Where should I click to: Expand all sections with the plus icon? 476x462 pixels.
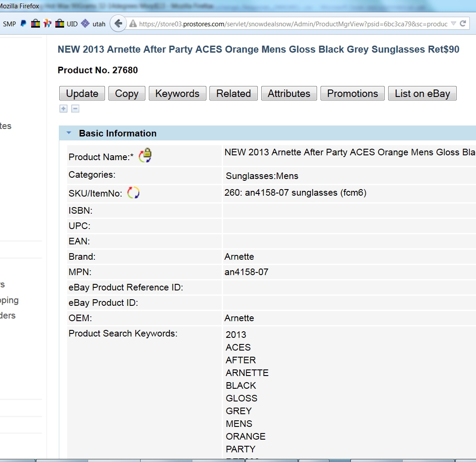[63, 109]
